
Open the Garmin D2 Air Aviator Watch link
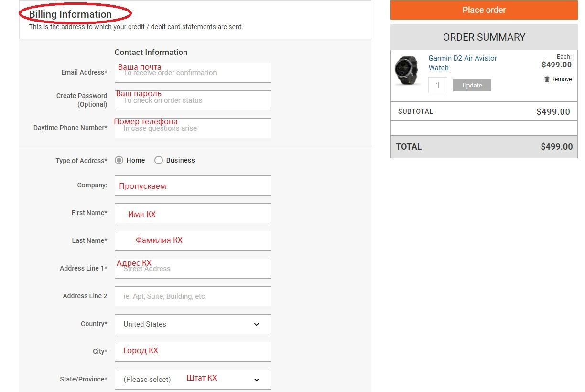click(462, 63)
